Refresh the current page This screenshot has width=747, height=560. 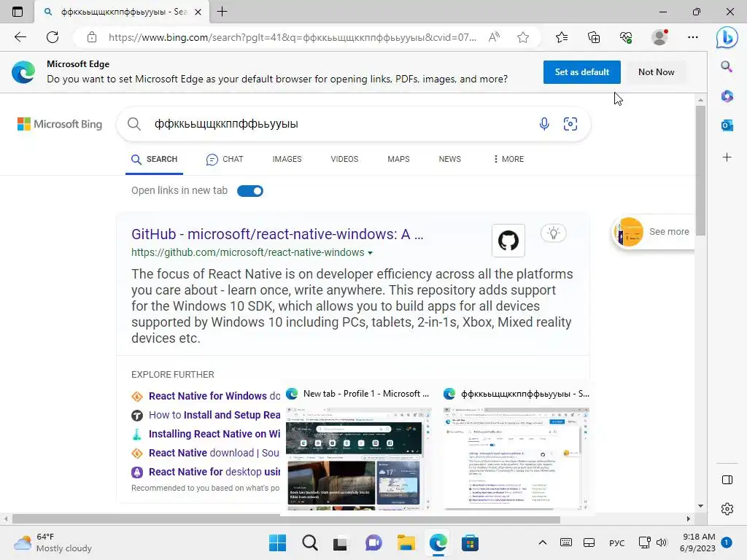click(x=53, y=37)
